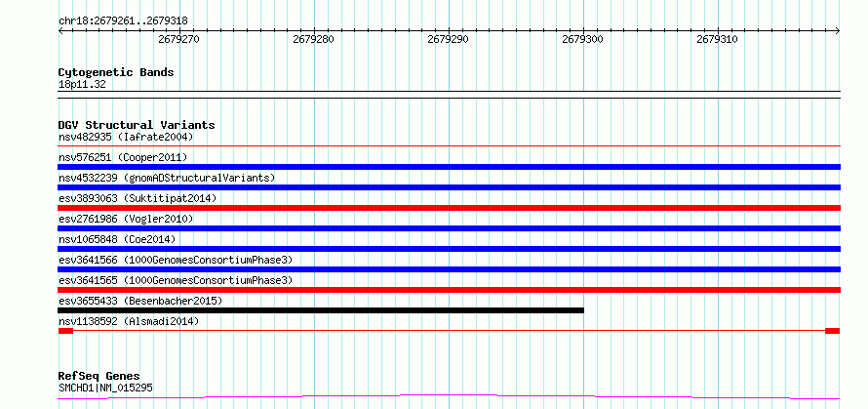Click ruler tick label 2679290
This screenshot has height=409, width=868.
tap(448, 39)
